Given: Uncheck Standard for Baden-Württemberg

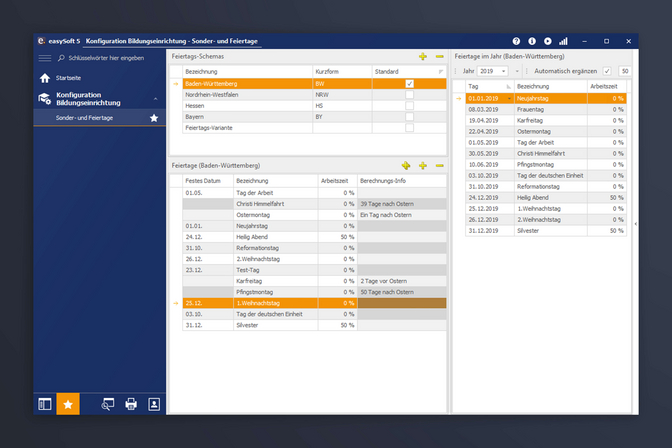Looking at the screenshot, I should [x=409, y=84].
